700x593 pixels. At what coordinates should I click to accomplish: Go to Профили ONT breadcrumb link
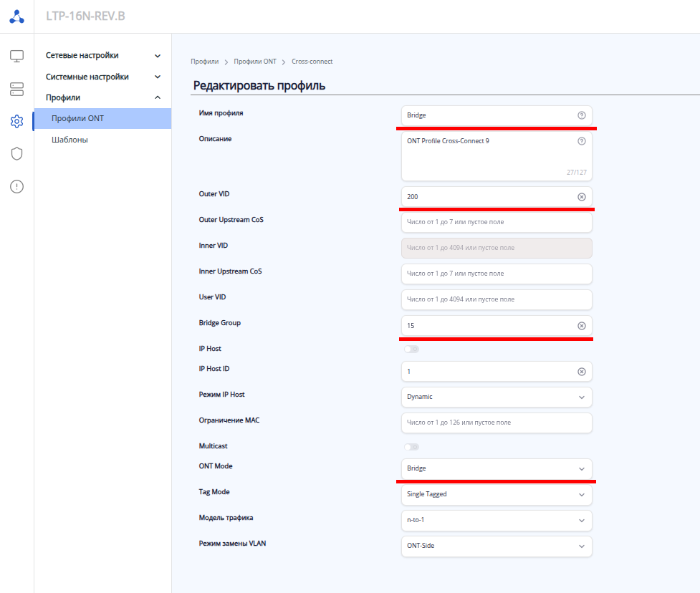click(x=255, y=62)
